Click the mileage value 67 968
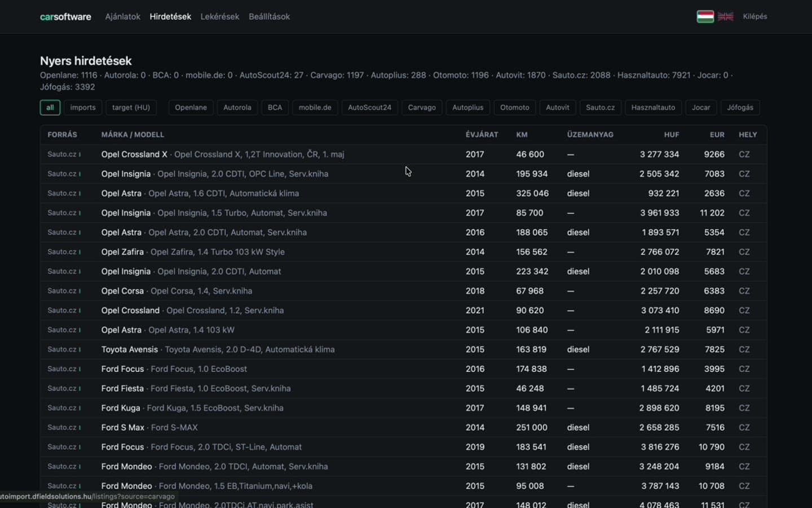This screenshot has width=812, height=508. pos(530,291)
